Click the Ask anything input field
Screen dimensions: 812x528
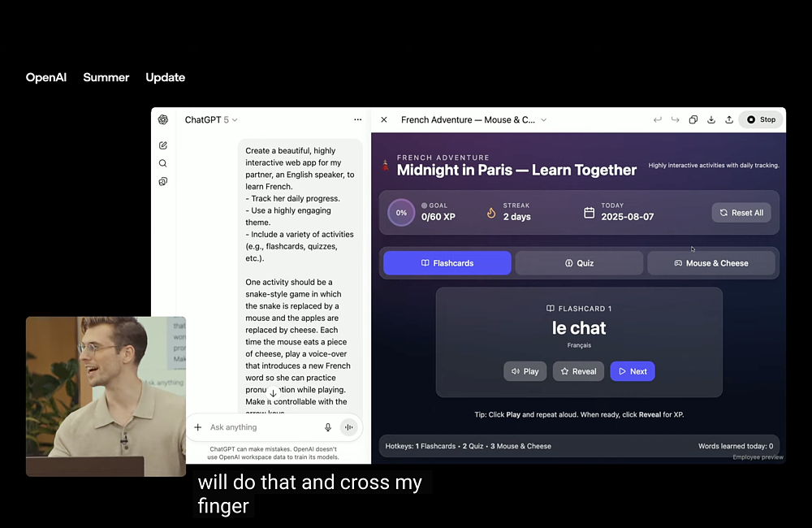[x=263, y=427]
